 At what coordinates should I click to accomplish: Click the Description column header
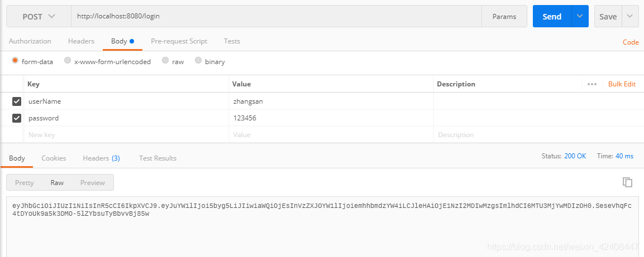[456, 84]
